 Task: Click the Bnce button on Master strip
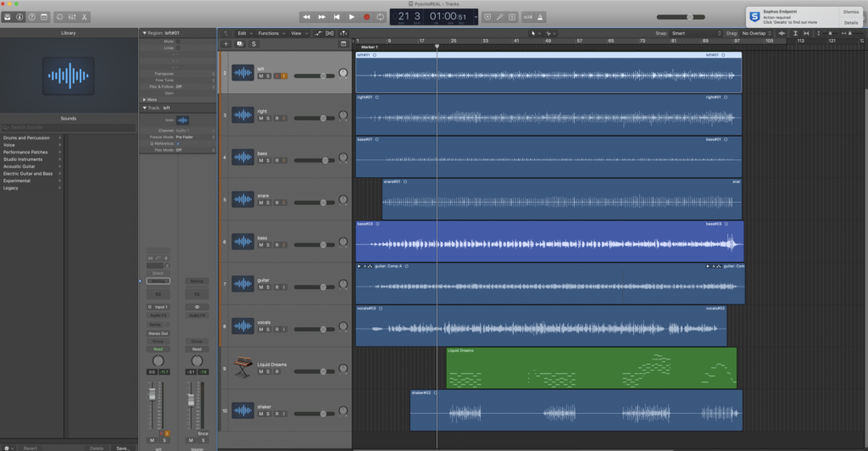coord(203,433)
